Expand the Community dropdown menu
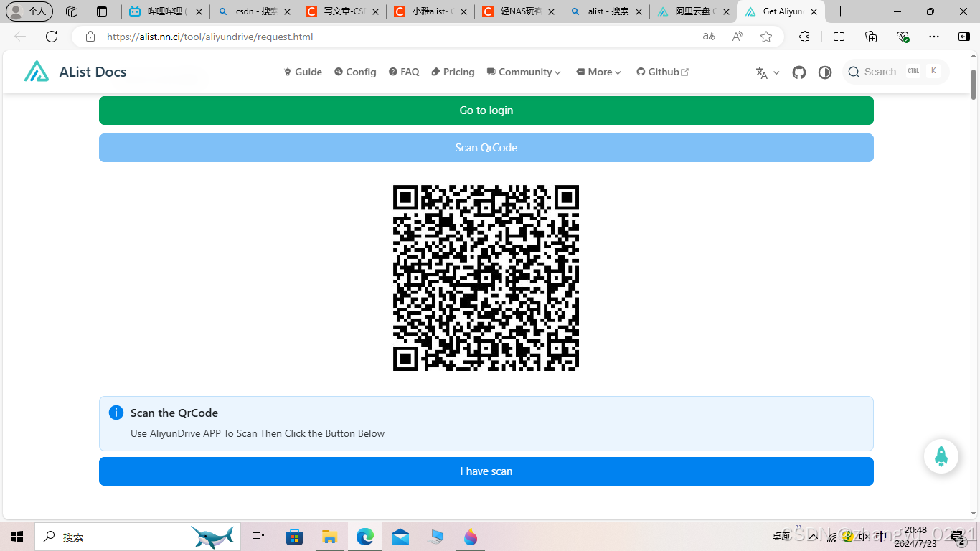The image size is (980, 551). click(524, 72)
